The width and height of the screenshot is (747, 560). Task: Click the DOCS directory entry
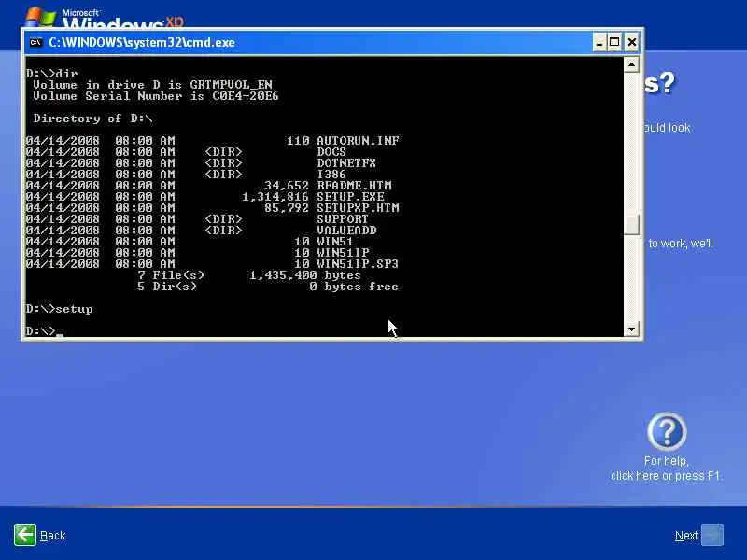click(x=331, y=152)
